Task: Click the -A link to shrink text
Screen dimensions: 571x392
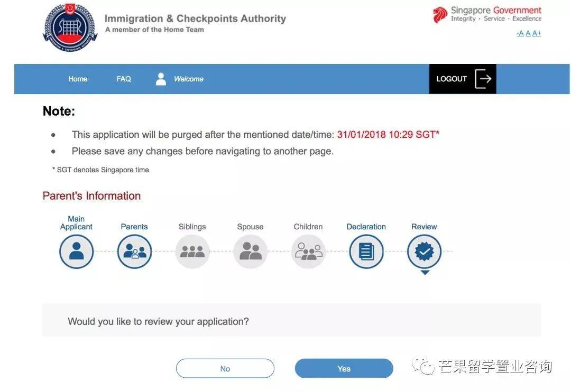Action: [520, 33]
